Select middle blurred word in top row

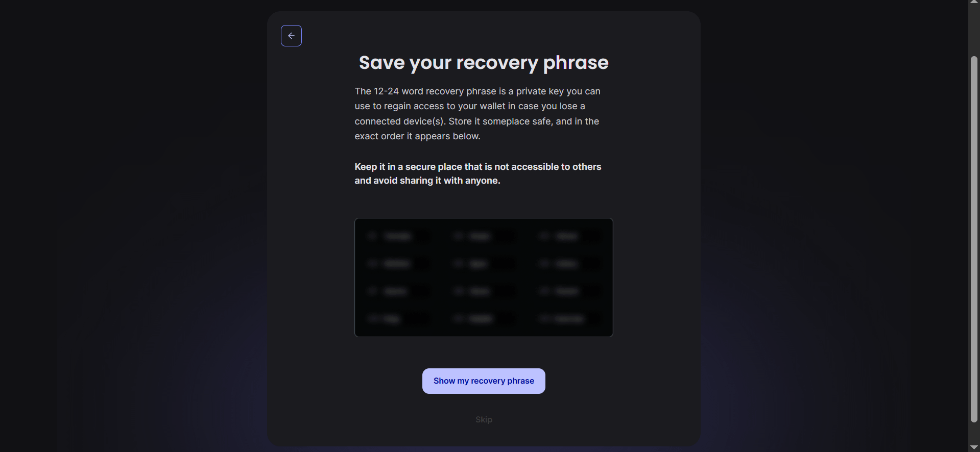click(480, 236)
